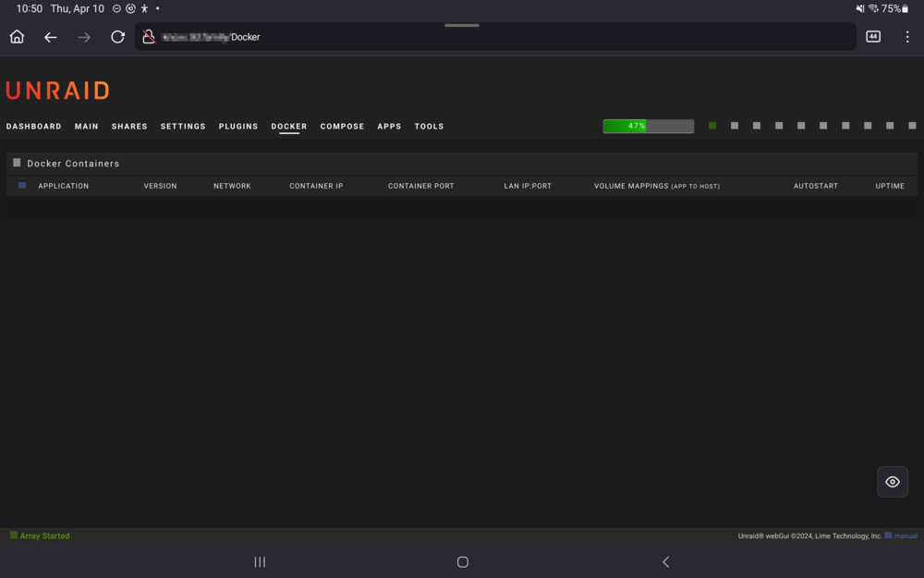Select the Docker tab
Screen dimensions: 924x578
tap(288, 126)
